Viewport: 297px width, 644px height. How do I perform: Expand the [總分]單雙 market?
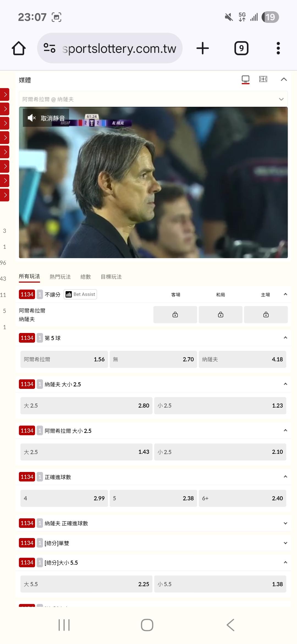[153, 543]
